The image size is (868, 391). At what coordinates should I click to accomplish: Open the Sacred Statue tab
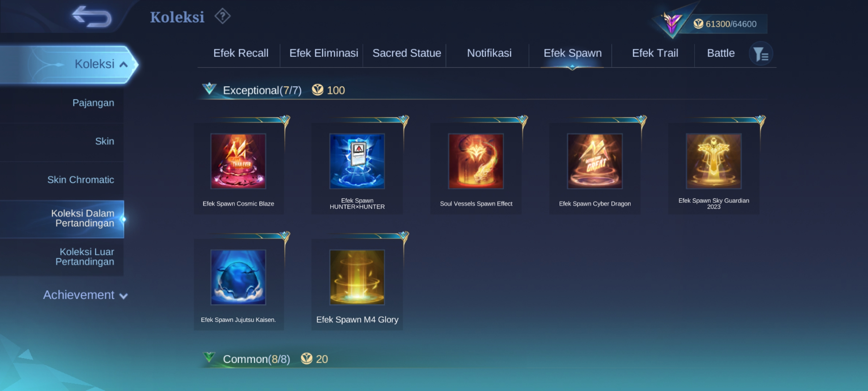(x=407, y=53)
